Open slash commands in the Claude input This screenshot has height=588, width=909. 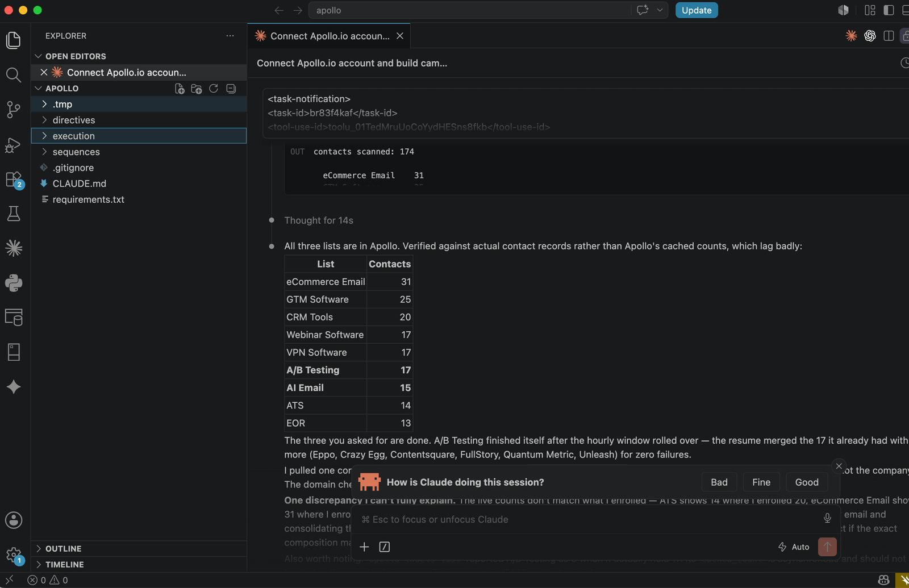pyautogui.click(x=385, y=547)
